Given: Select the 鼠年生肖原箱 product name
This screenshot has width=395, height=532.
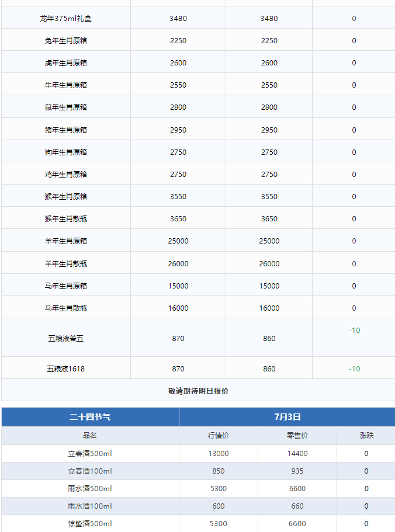Looking at the screenshot, I should [x=65, y=107].
